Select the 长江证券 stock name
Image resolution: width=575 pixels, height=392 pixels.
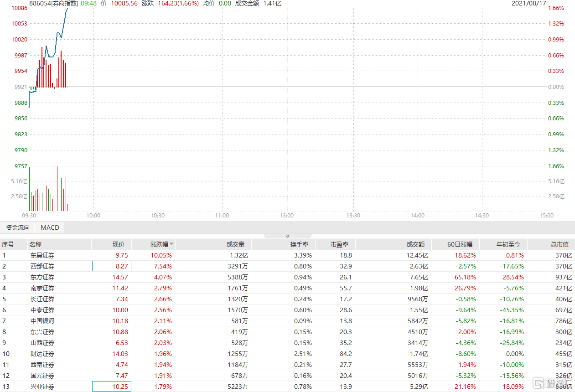click(x=42, y=299)
